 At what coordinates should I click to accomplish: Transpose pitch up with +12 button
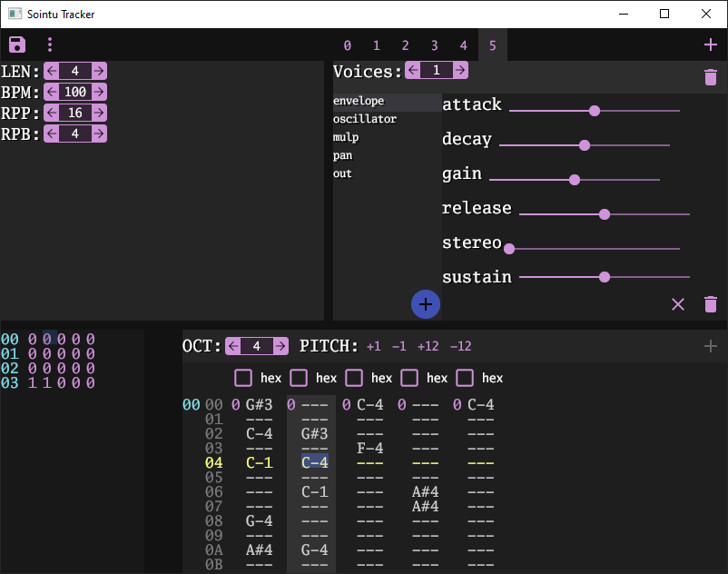[x=428, y=346]
